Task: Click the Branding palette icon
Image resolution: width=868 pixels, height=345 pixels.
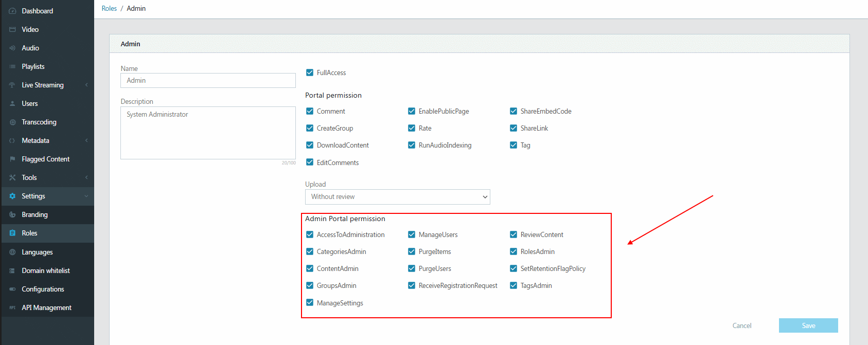Action: click(12, 214)
